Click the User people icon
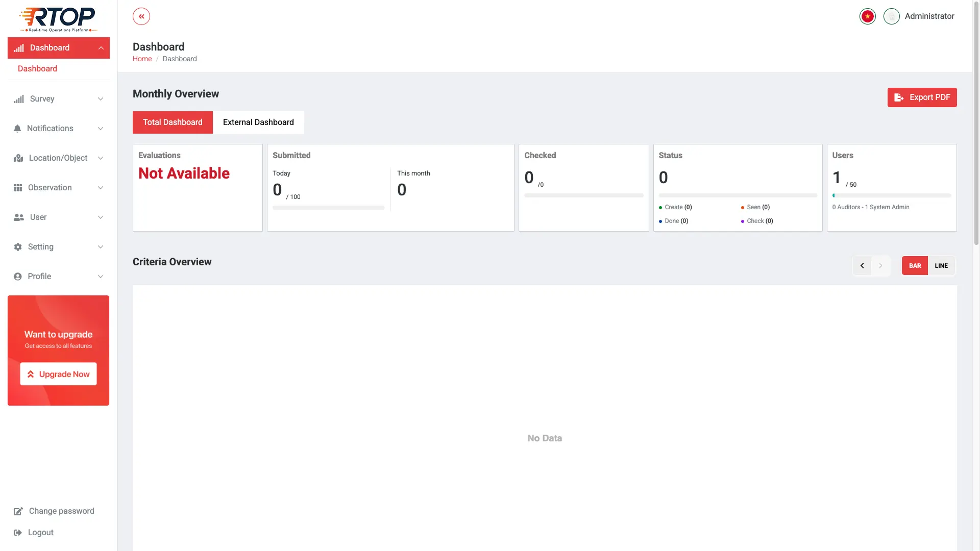The width and height of the screenshot is (980, 551). [x=19, y=217]
